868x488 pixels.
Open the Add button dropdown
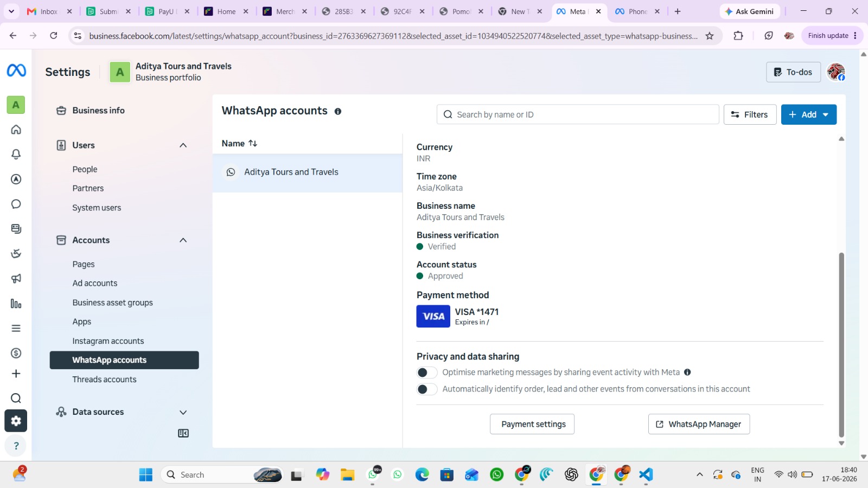point(809,114)
